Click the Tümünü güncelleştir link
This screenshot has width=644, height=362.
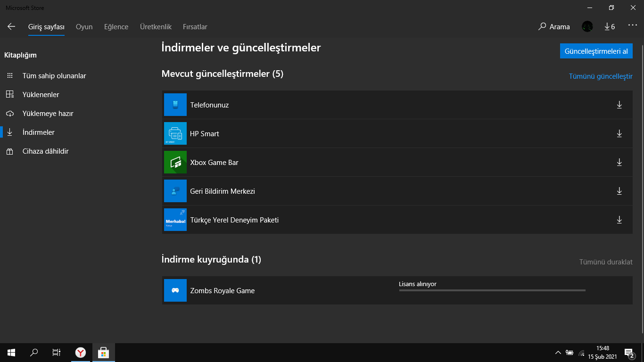600,76
